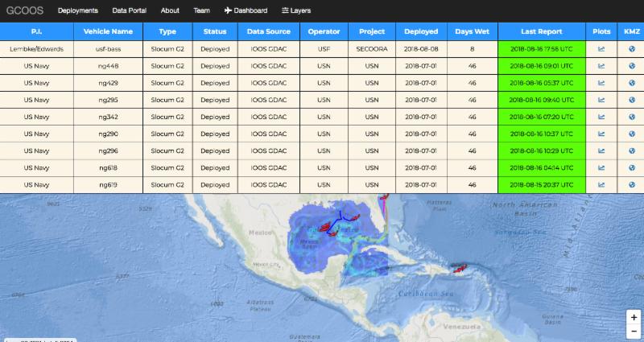Zoom in on the map
Image resolution: width=644 pixels, height=342 pixels.
(634, 317)
